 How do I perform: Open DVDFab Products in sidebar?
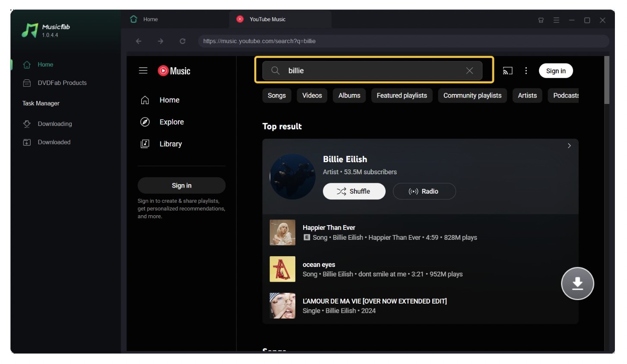tap(62, 83)
